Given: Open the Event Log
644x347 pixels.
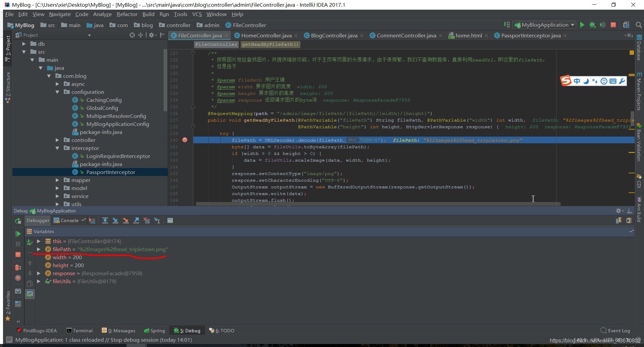Looking at the screenshot, I should point(615,331).
